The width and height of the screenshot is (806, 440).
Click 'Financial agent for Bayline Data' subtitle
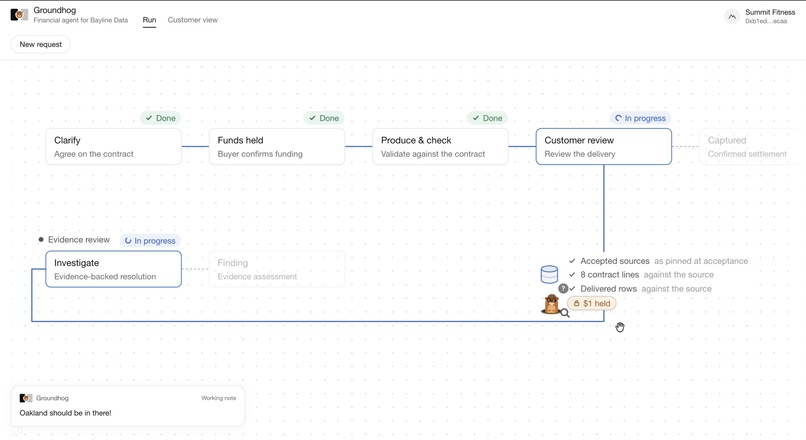pyautogui.click(x=81, y=20)
